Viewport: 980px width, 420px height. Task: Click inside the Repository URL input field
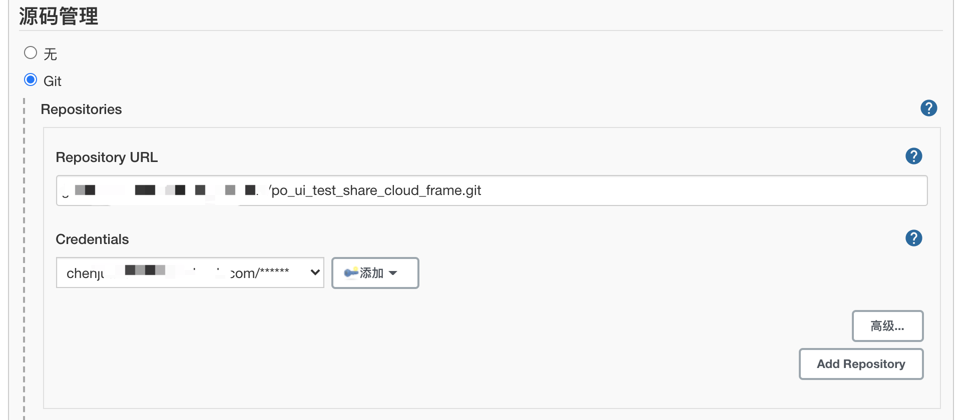tap(492, 190)
